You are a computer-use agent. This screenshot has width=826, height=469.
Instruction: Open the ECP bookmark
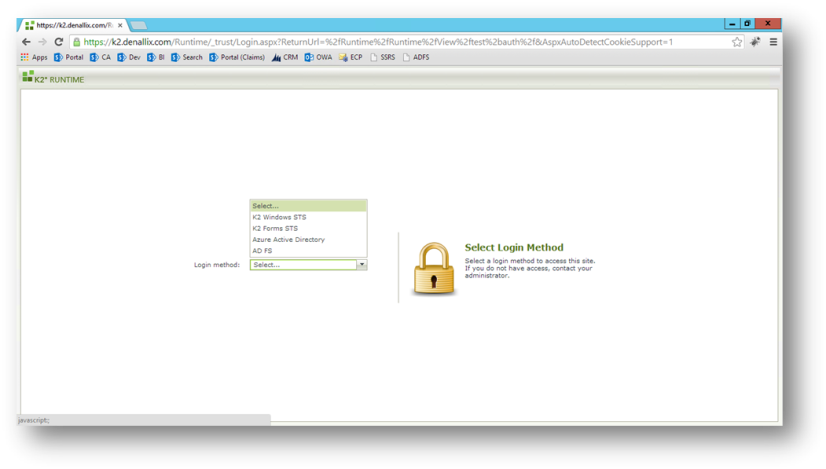350,57
